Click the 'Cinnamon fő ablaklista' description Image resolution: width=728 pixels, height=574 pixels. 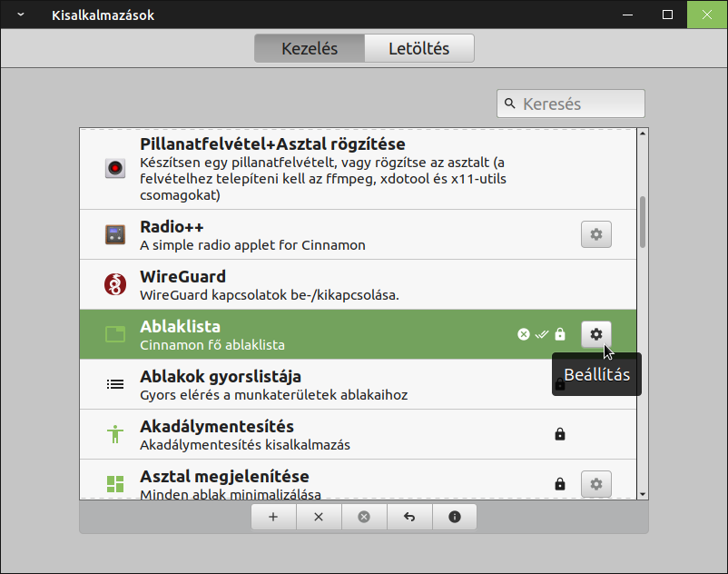click(212, 345)
